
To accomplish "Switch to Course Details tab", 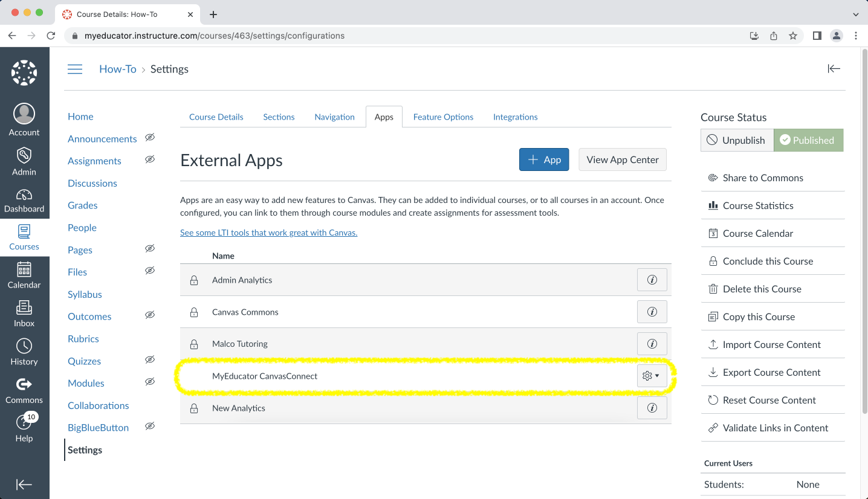I will click(x=216, y=117).
